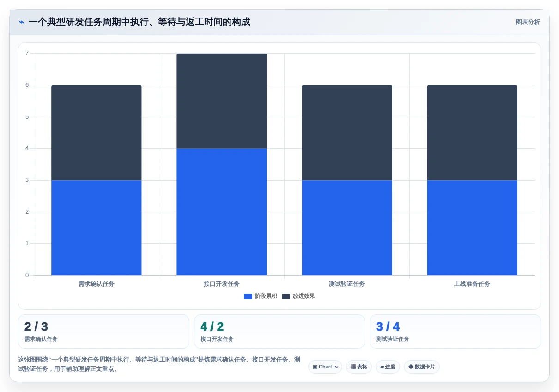Click the blue 阶段累积 legend color box
This screenshot has height=392, width=559.
tap(248, 296)
